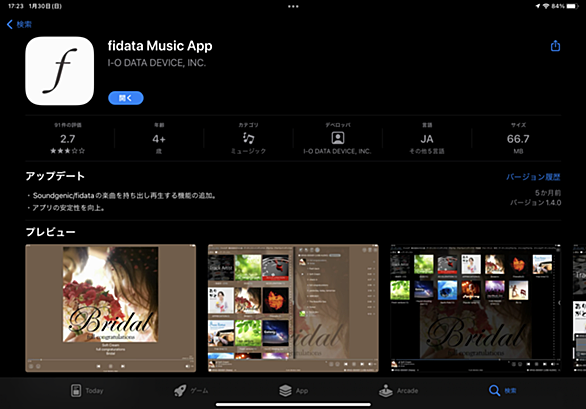Switch to the App tab
586x409 pixels.
pos(293,391)
